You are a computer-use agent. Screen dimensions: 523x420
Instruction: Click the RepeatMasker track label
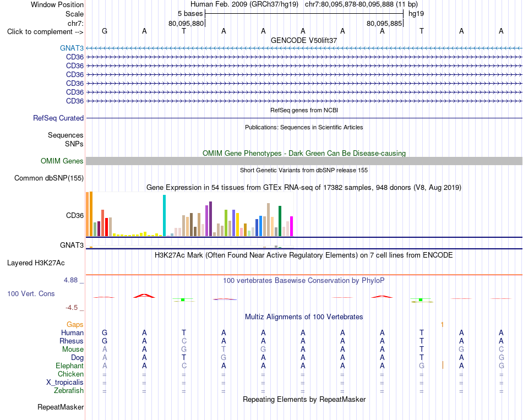61,407
